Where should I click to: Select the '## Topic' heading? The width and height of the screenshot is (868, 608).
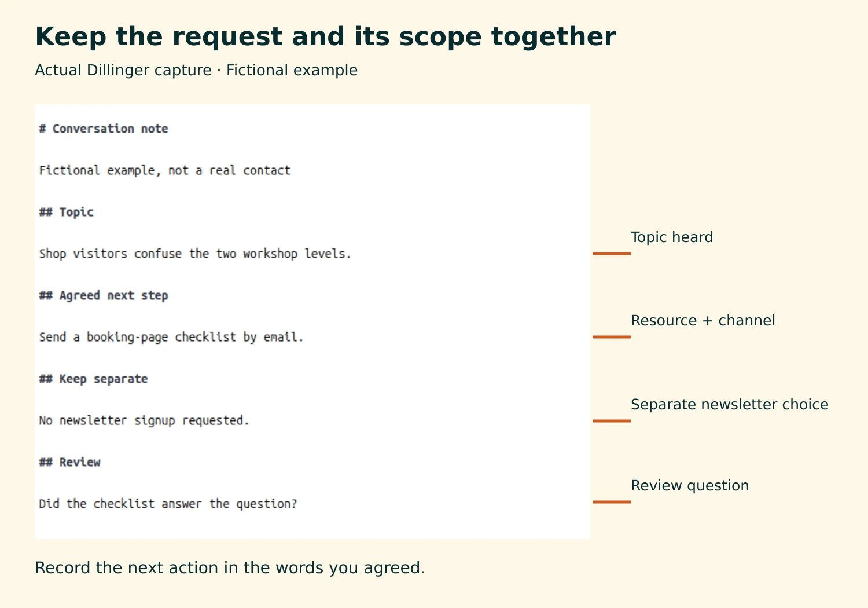(x=66, y=212)
